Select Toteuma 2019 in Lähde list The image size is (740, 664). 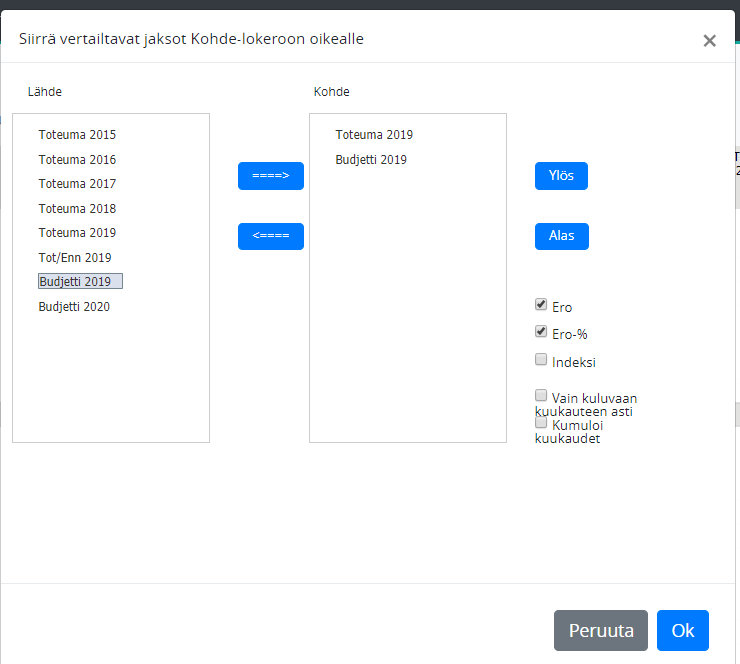(x=77, y=233)
